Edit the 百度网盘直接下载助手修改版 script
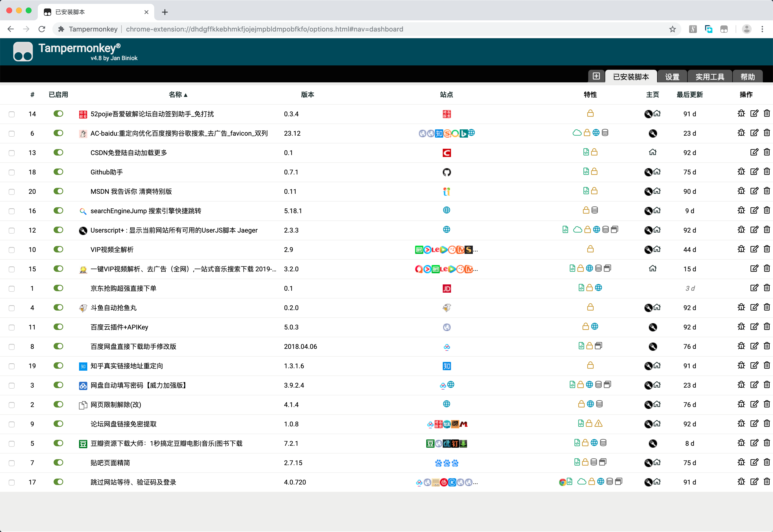The width and height of the screenshot is (773, 532). (x=754, y=346)
